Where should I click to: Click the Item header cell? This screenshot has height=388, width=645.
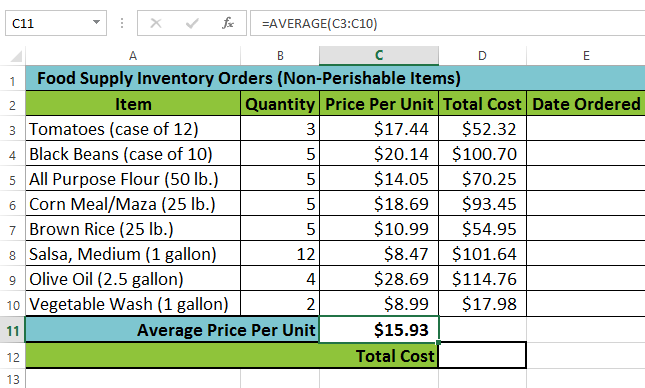point(133,104)
